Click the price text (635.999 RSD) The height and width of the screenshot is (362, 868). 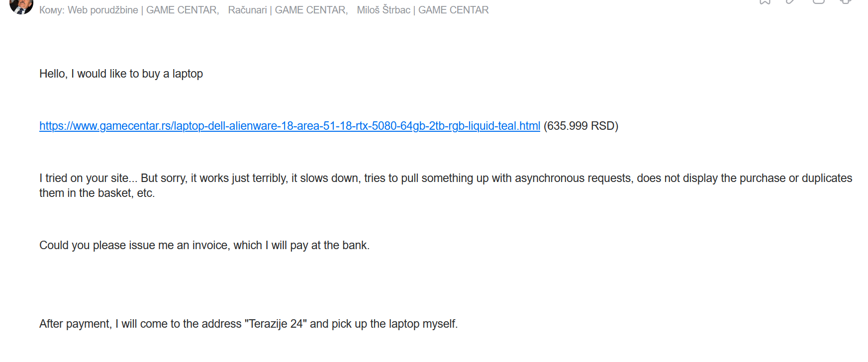(581, 126)
